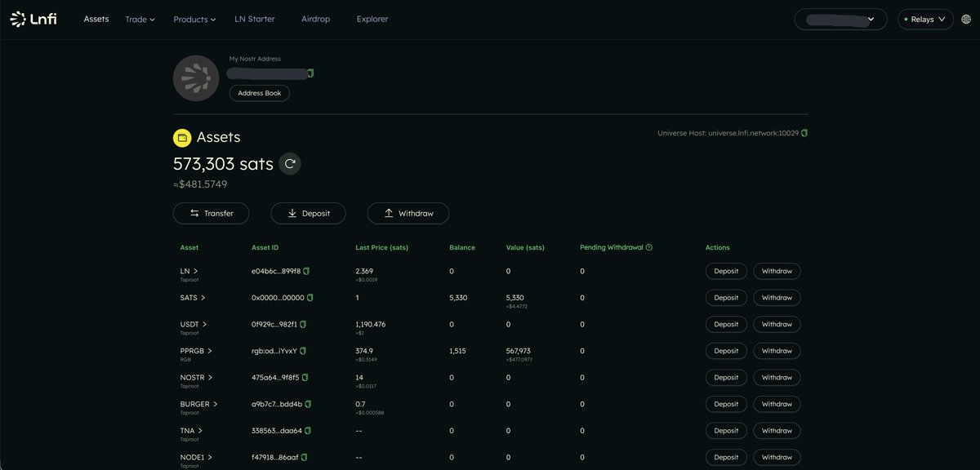
Task: Open LN Starter page
Action: (255, 19)
